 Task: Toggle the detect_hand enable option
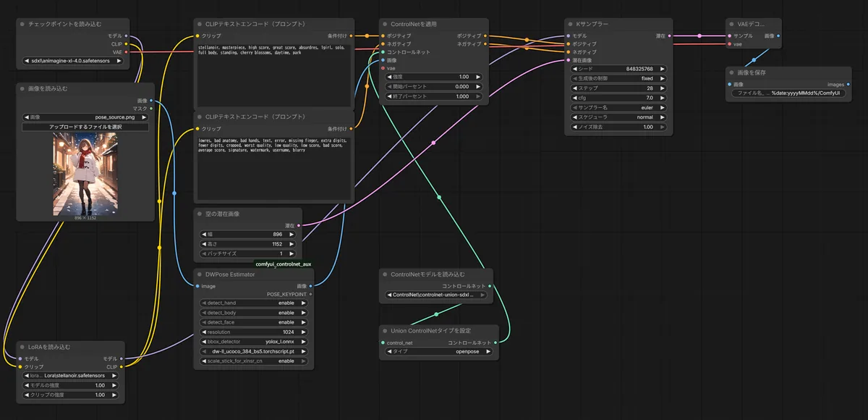[x=254, y=303]
